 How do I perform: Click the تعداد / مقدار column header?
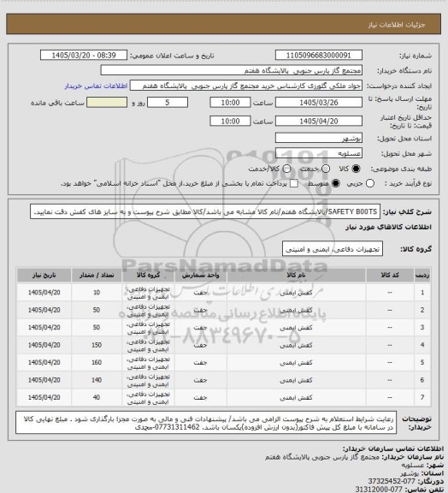click(97, 276)
